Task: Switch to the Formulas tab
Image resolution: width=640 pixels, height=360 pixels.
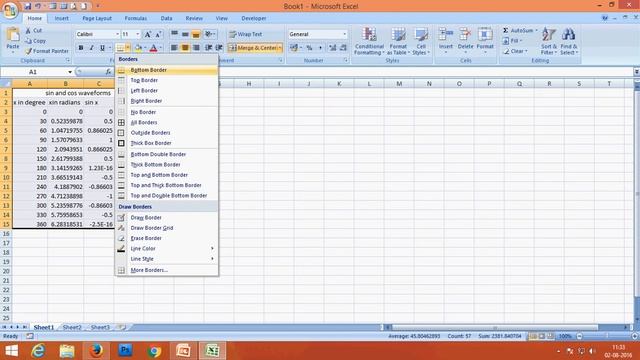Action: (x=136, y=18)
